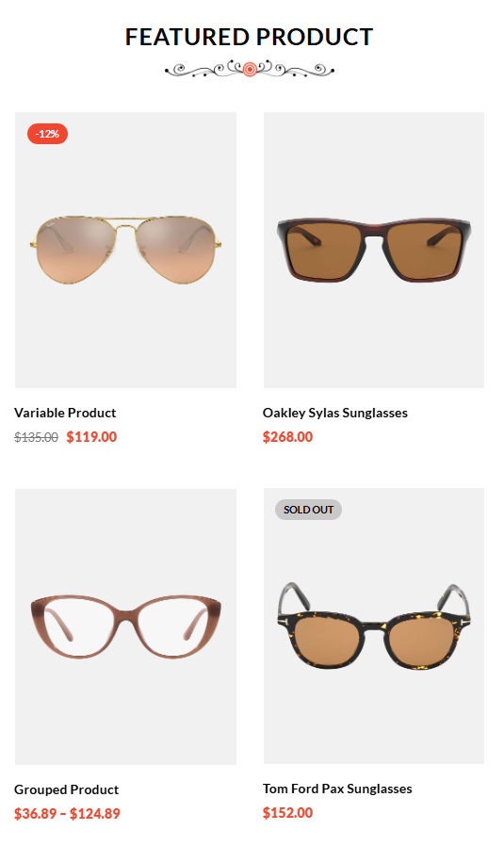Open the Tom Ford Pax Sunglasses link
Image resolution: width=504 pixels, height=862 pixels.
tap(337, 789)
